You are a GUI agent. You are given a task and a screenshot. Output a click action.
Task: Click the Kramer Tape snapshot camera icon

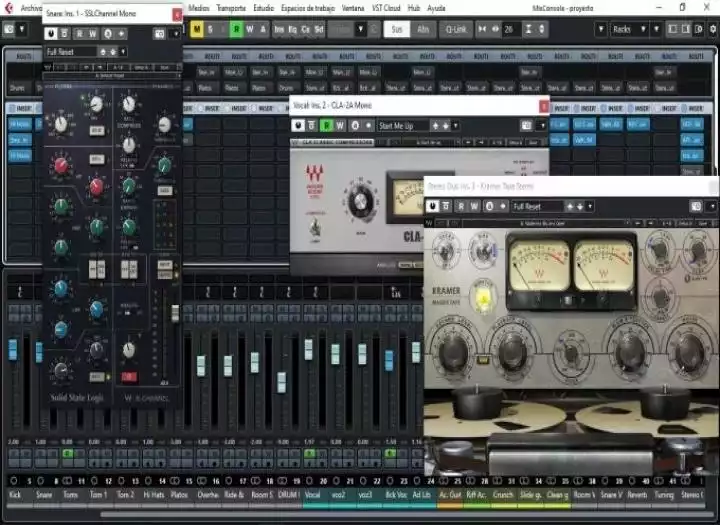(x=696, y=206)
